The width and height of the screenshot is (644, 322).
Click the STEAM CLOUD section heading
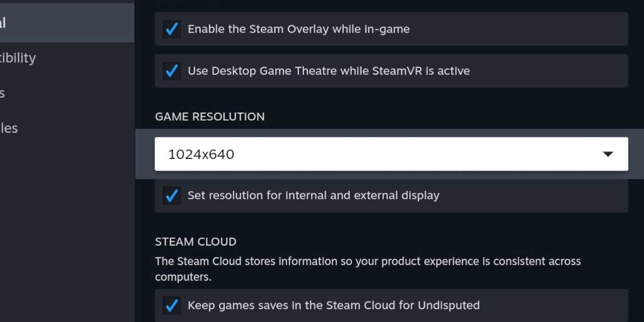click(x=196, y=242)
